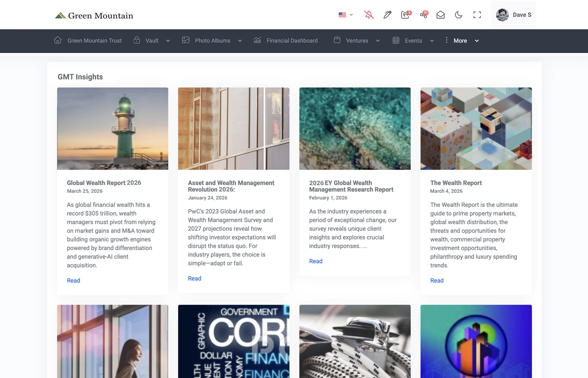588x378 pixels.
Task: Open the woman by window article thumbnail
Action: pos(113,341)
